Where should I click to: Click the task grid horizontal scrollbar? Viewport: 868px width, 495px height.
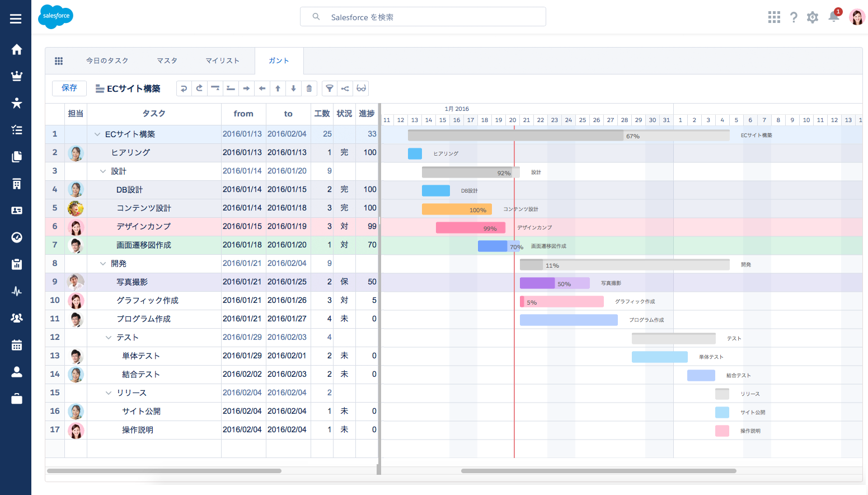tap(164, 471)
